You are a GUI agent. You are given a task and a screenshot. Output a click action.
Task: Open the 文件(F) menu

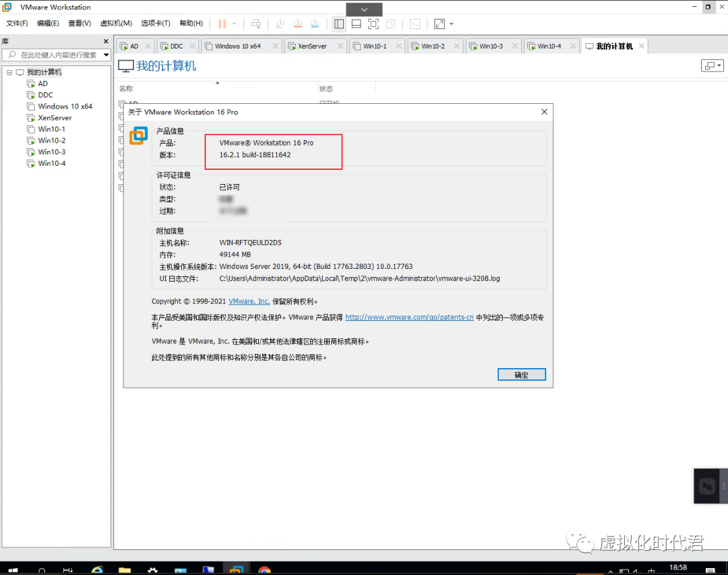(x=17, y=23)
